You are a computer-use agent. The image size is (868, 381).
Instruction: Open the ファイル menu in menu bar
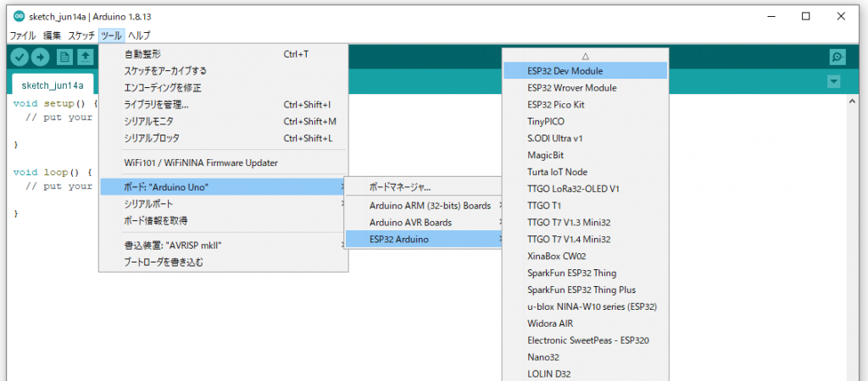tap(23, 36)
